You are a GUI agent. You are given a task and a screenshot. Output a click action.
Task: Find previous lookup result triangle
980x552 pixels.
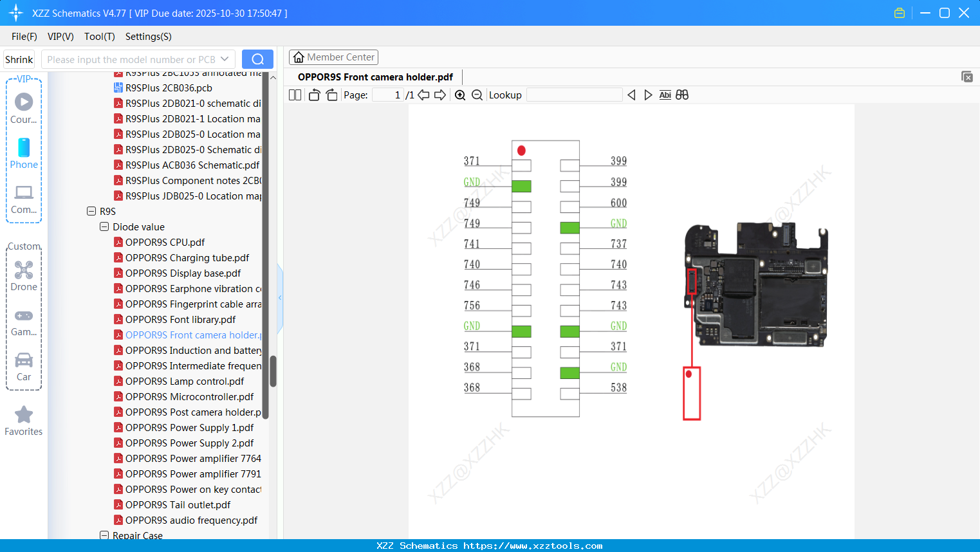click(x=631, y=95)
